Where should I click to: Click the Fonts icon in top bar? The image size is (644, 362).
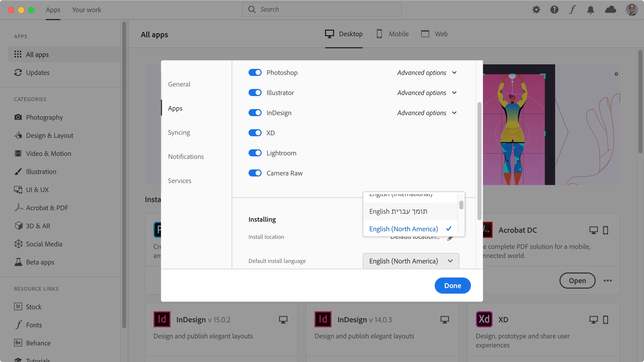tap(572, 10)
